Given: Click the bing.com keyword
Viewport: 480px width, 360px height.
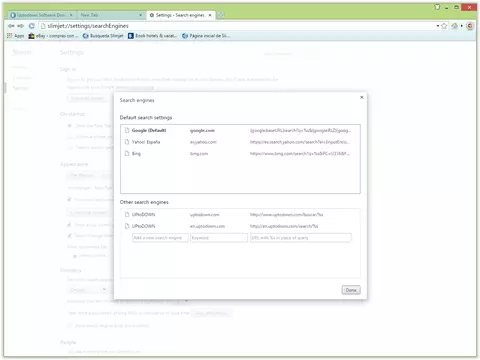Looking at the screenshot, I should coord(199,154).
